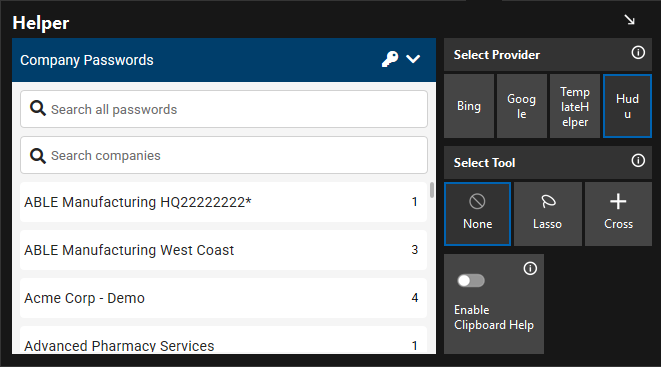This screenshot has width=661, height=367.
Task: Focus the Search companies field
Action: [x=224, y=155]
